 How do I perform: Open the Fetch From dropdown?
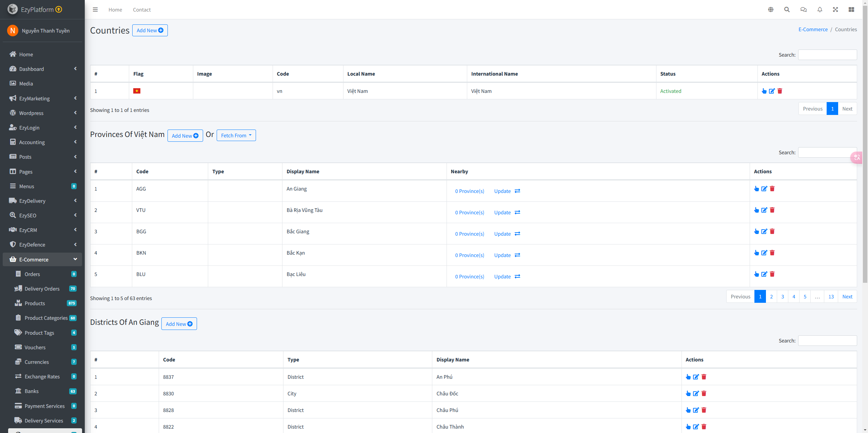pos(236,135)
